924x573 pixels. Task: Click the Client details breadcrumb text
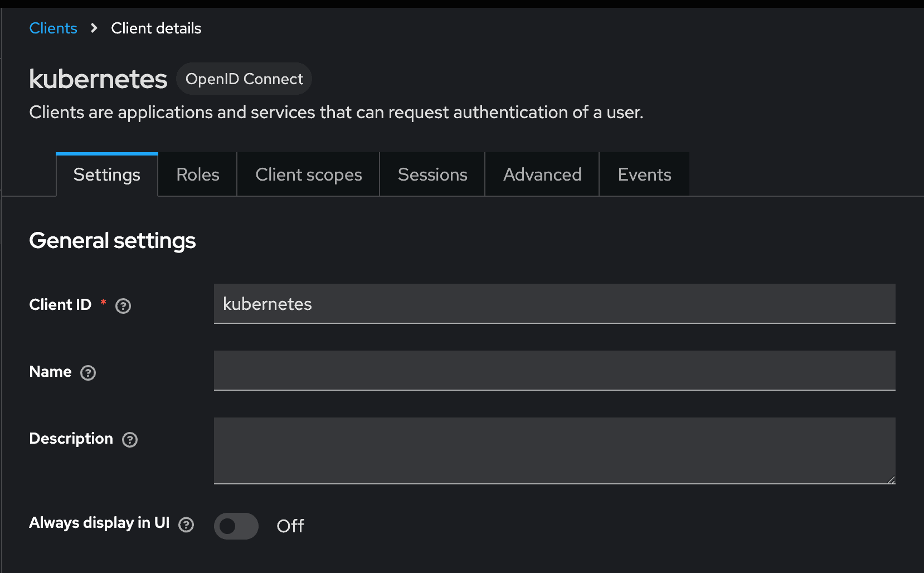[x=156, y=28]
